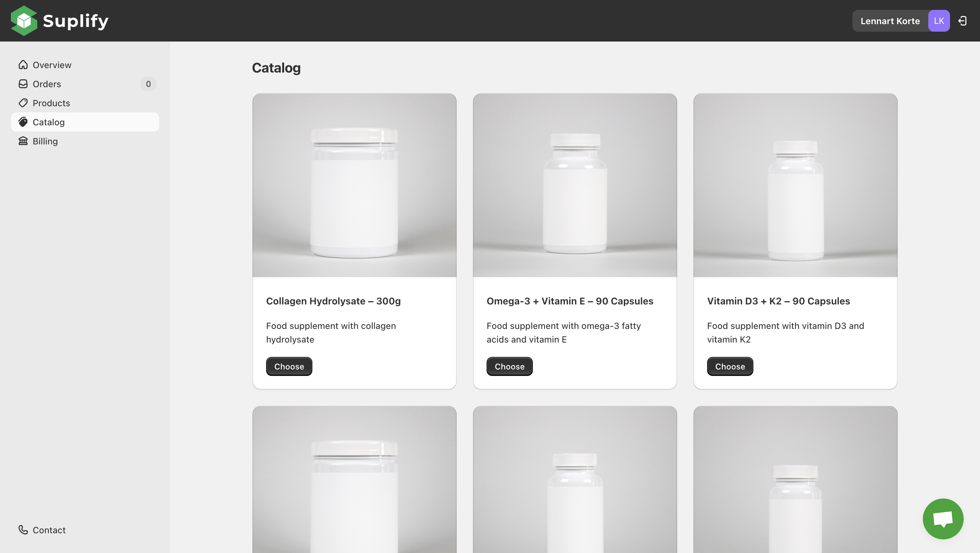Click the Catalog label icon

coord(23,122)
